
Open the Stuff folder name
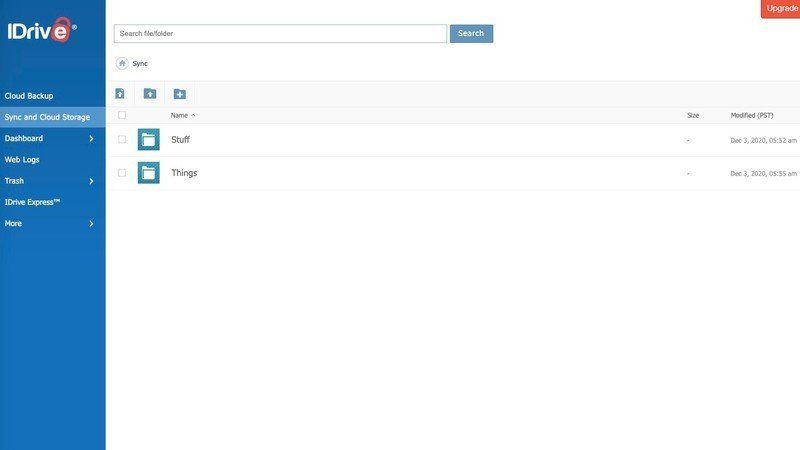[181, 140]
